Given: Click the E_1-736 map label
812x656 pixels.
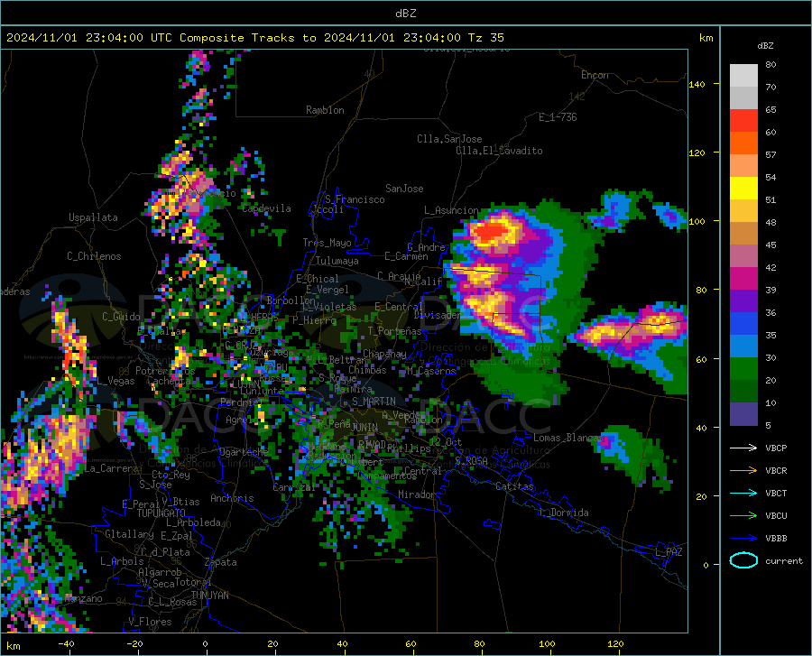Looking at the screenshot, I should (x=558, y=117).
